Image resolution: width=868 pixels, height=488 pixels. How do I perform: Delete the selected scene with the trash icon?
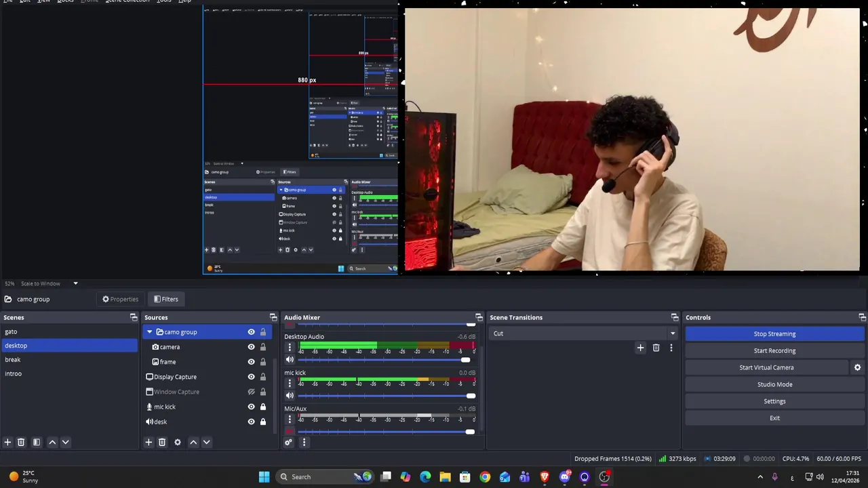tap(21, 442)
